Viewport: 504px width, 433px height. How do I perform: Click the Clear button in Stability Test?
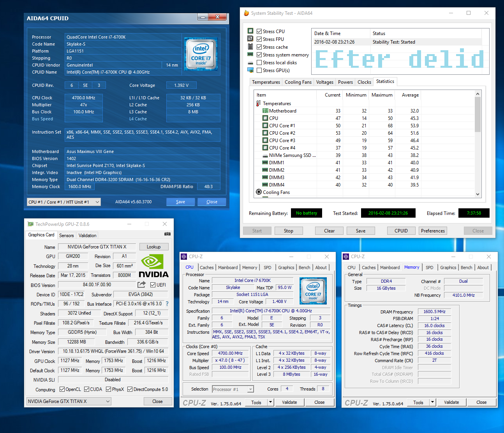coord(330,231)
